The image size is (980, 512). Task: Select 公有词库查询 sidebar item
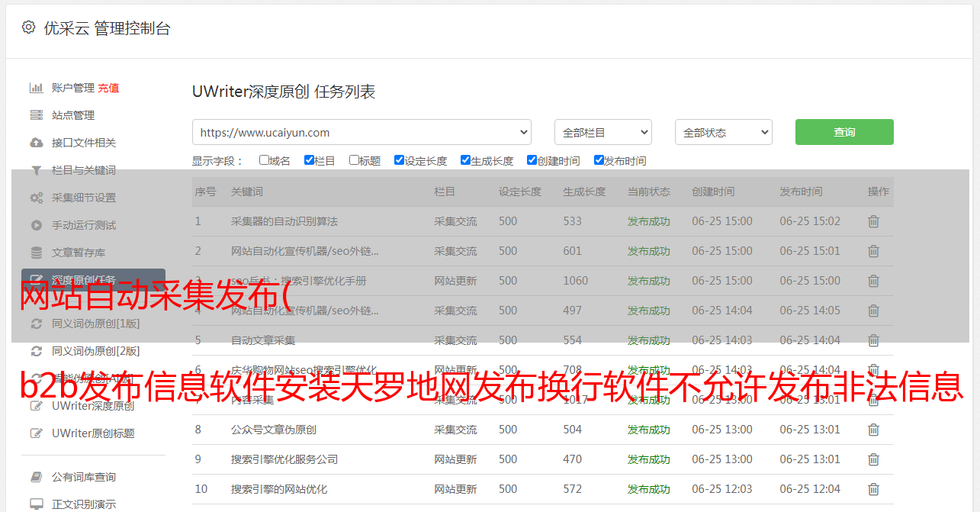click(84, 477)
